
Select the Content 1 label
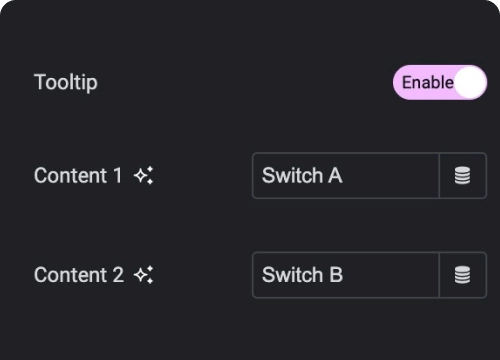point(78,175)
